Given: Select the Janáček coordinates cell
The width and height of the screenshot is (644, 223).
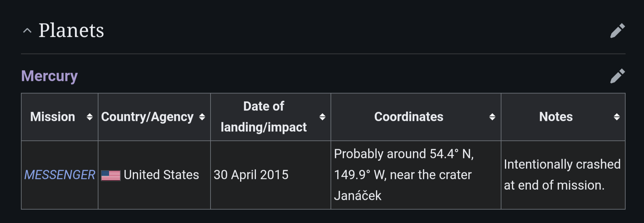Looking at the screenshot, I should coord(416,175).
